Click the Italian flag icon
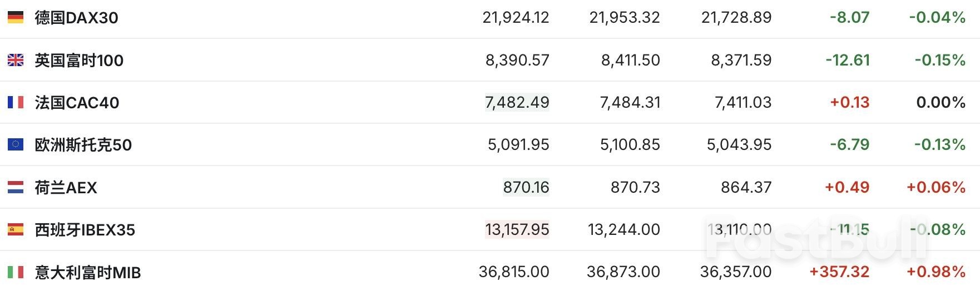This screenshot has height=291, width=980. pos(16,272)
